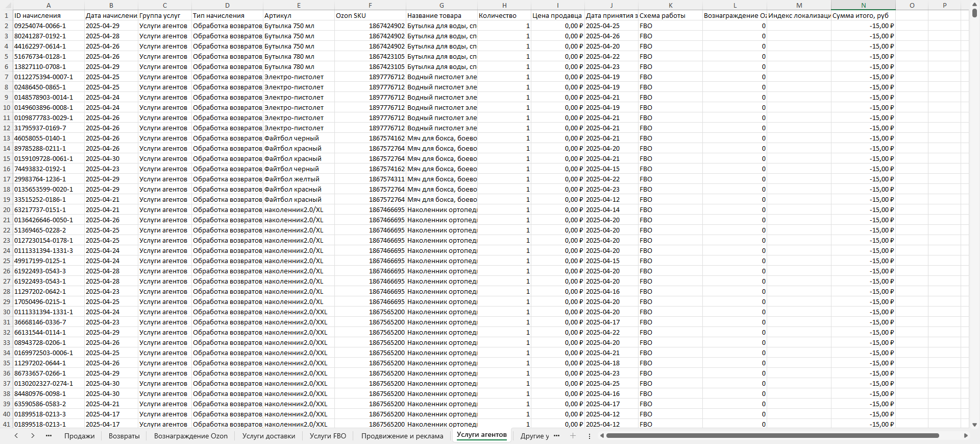Add a new sheet with the plus icon

point(573,436)
